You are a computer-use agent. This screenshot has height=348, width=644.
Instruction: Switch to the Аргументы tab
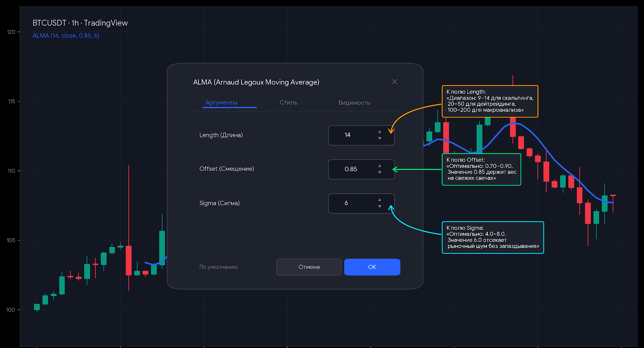(221, 103)
